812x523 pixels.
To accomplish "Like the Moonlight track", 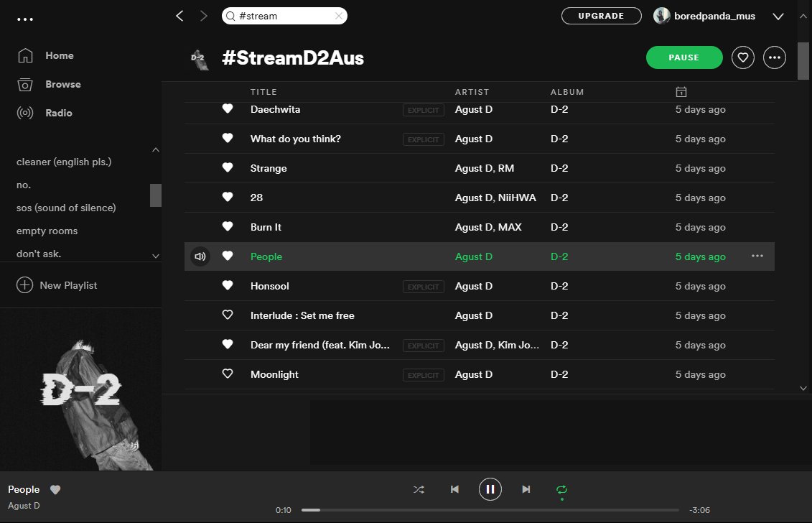I will tap(228, 374).
